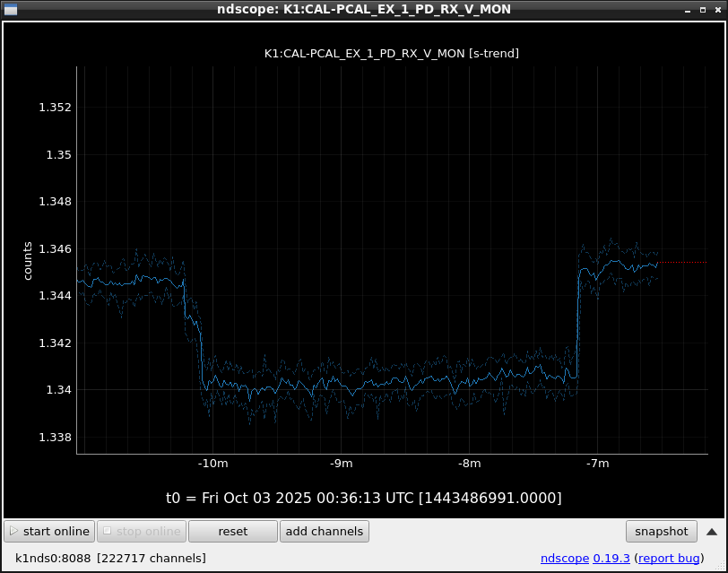
Task: Click the -10m tick on time axis
Action: [213, 464]
